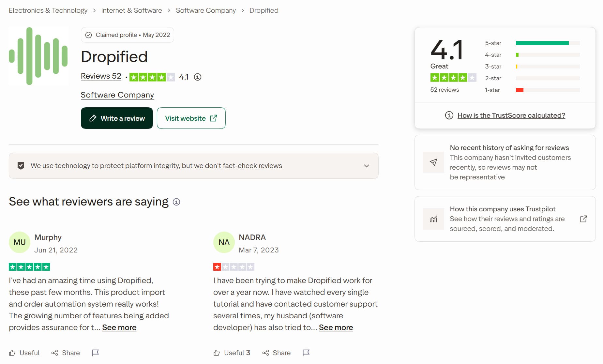The image size is (603, 364).
Task: Click Murphy's five-star rating image
Action: (x=29, y=267)
